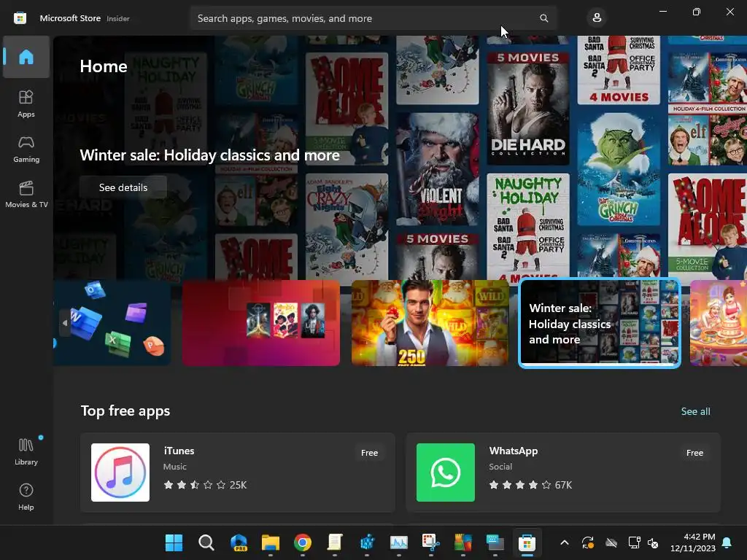747x560 pixels.
Task: Click the sync refresh tray icon
Action: tap(588, 542)
